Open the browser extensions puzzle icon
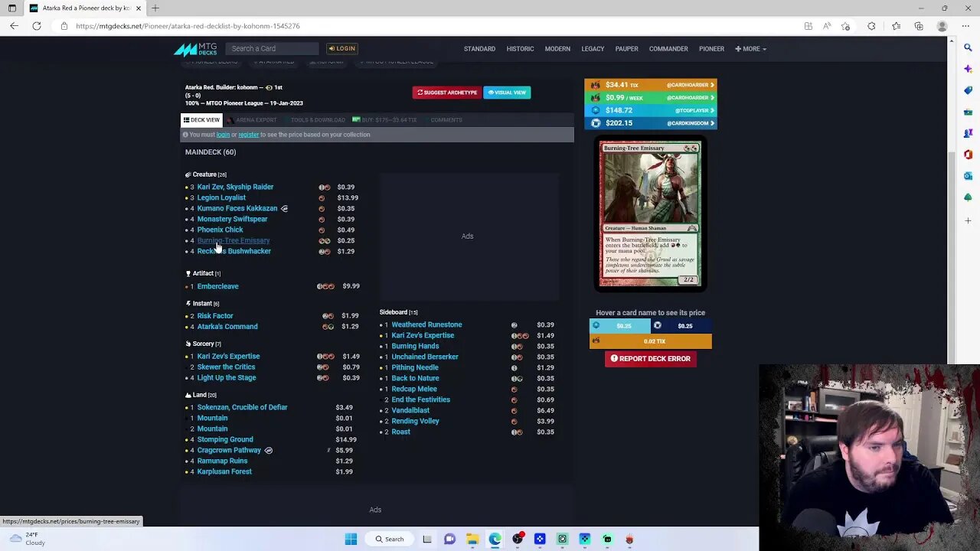This screenshot has width=980, height=551. point(871,26)
